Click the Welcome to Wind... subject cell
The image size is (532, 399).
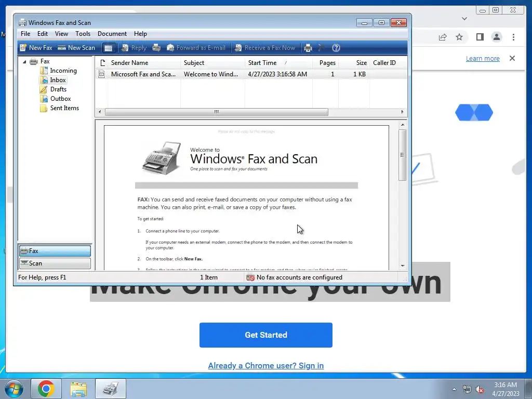coord(211,74)
